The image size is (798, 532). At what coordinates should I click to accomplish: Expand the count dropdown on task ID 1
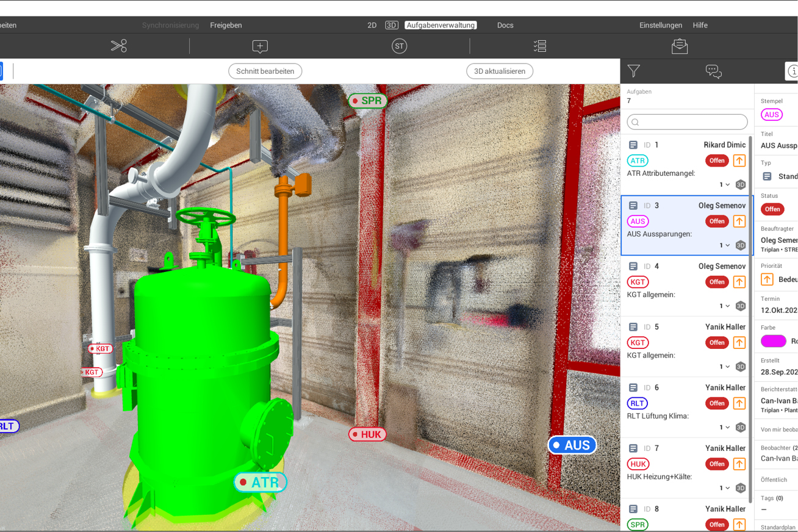pyautogui.click(x=724, y=185)
